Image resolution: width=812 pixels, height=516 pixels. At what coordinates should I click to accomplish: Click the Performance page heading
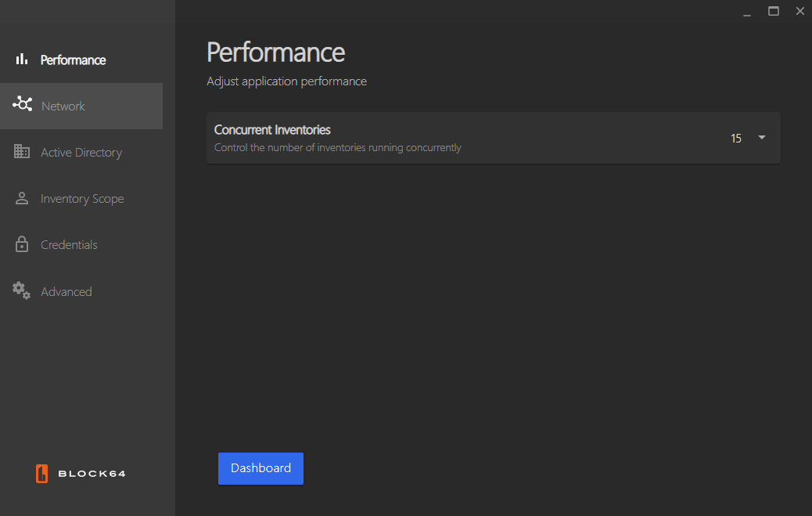tap(275, 52)
